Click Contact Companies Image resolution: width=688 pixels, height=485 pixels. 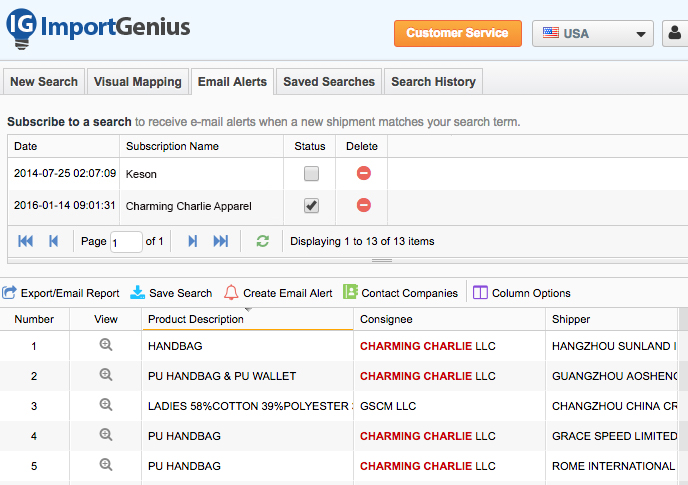coord(400,293)
